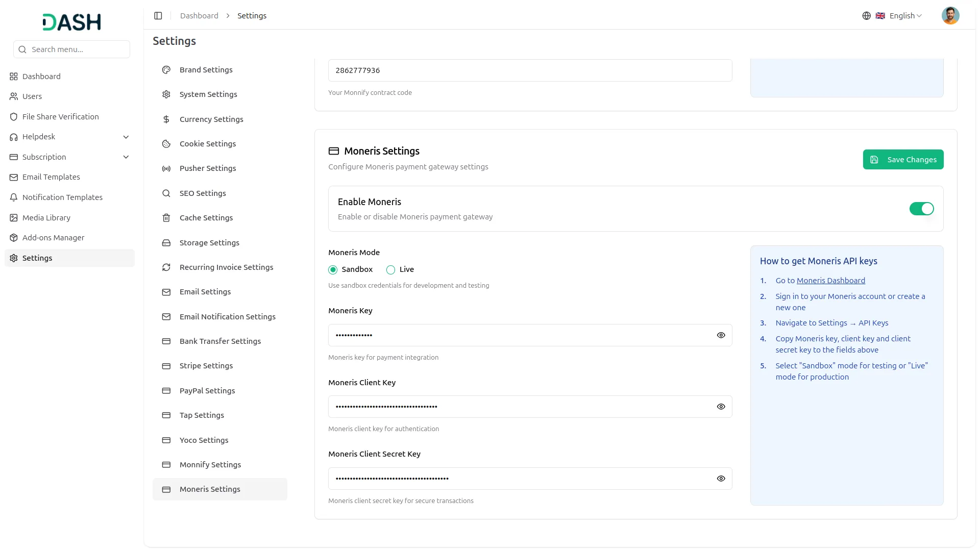Click the Tap Settings card icon
Screen dimensions: 980x551
[166, 415]
